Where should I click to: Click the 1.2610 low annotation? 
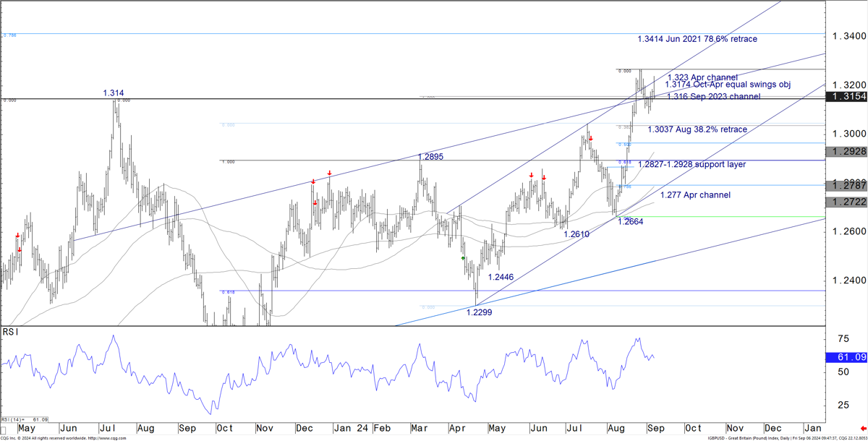pos(576,235)
